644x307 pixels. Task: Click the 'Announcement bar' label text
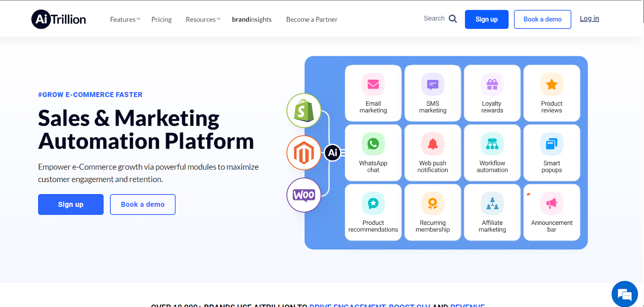click(x=552, y=226)
